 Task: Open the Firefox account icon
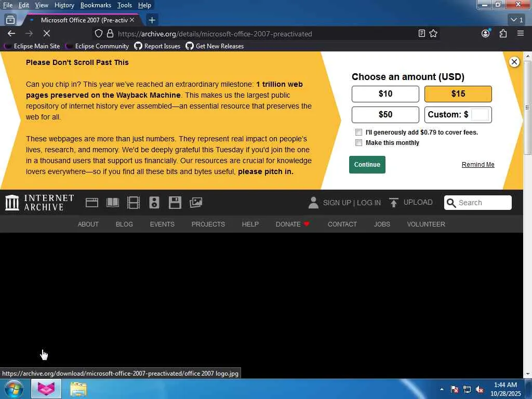click(486, 33)
